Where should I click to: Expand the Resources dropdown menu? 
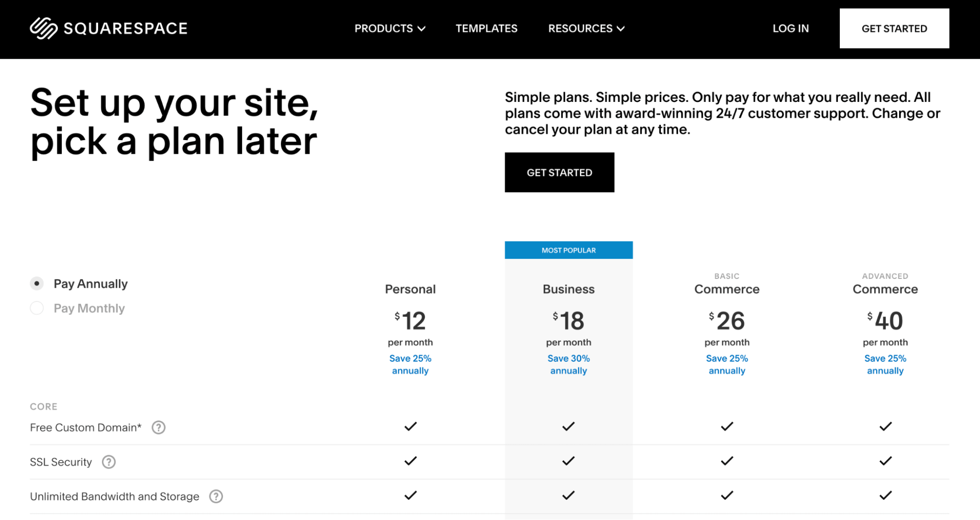pos(586,28)
